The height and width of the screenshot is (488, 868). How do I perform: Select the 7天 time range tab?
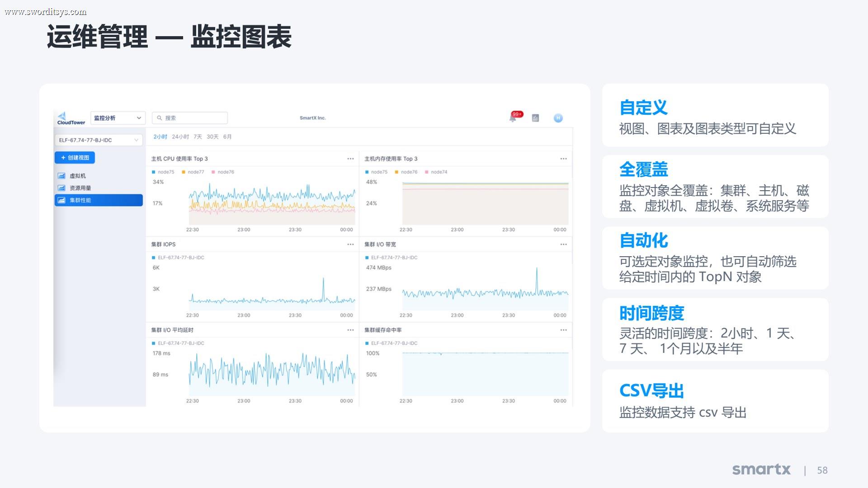point(198,137)
